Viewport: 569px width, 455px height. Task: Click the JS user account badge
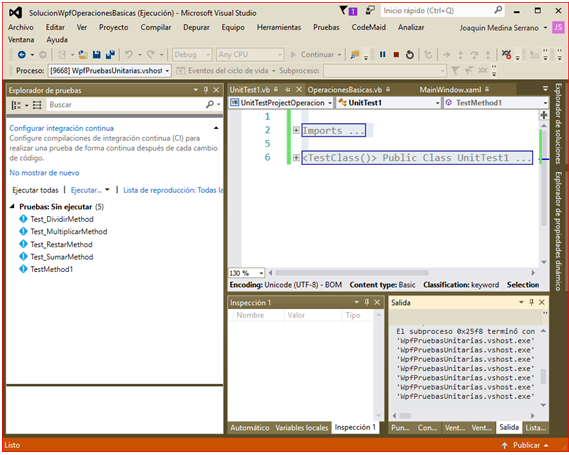(x=558, y=27)
